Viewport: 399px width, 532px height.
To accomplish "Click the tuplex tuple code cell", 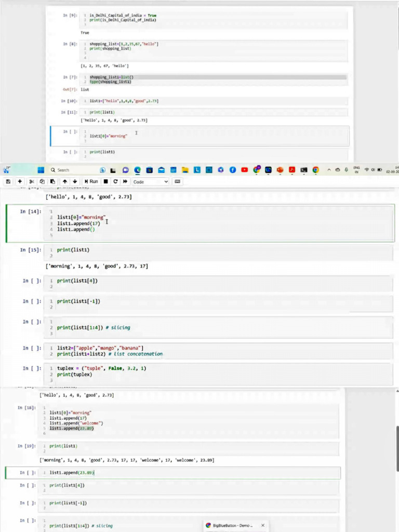I will [x=218, y=374].
